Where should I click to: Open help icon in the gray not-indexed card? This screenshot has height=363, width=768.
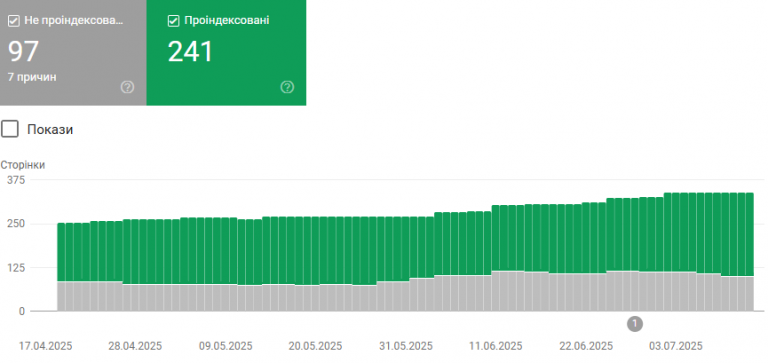[x=127, y=88]
